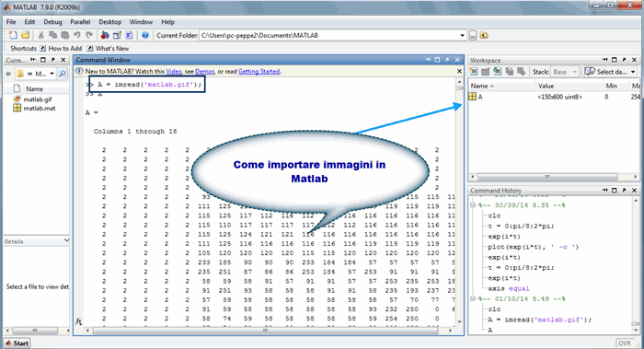Click the Start button

point(17,343)
